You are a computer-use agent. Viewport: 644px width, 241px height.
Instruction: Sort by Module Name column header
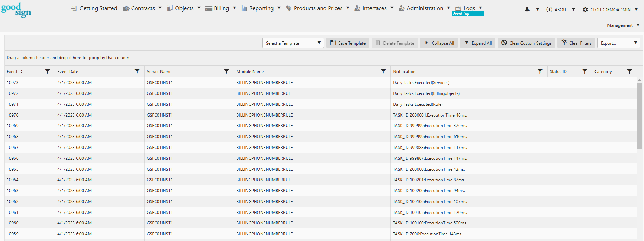pyautogui.click(x=250, y=71)
